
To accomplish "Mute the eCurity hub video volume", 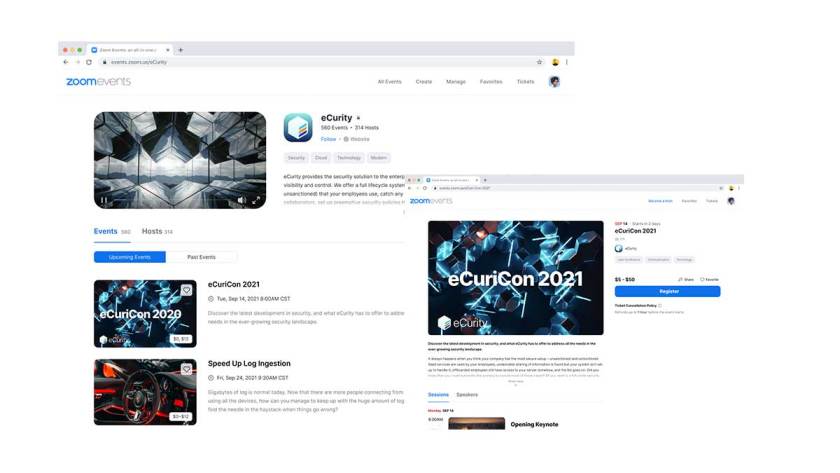I will pos(241,200).
